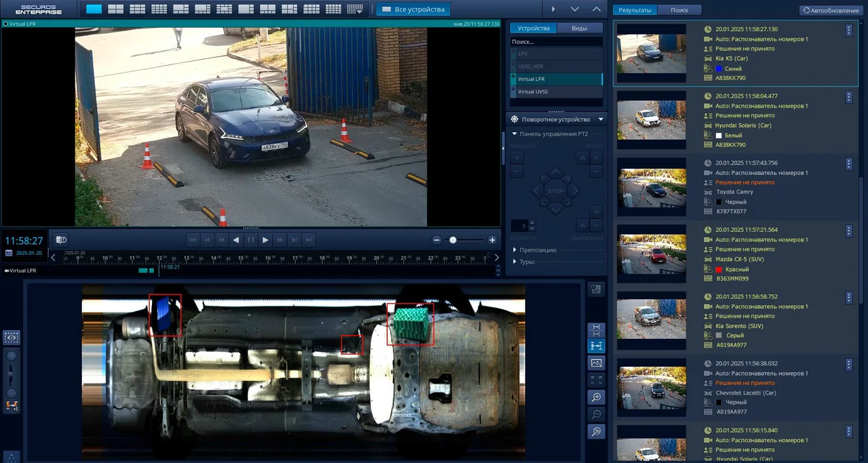868x463 pixels.
Task: Toggle the Автообновление auto-refresh option
Action: click(830, 10)
